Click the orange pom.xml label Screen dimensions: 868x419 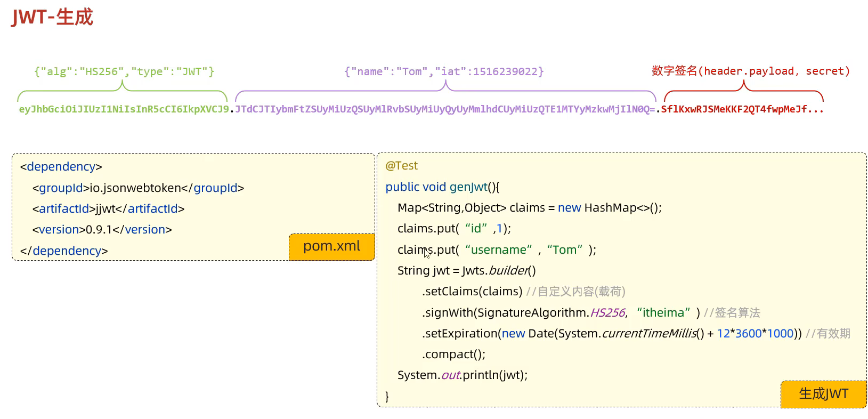331,246
